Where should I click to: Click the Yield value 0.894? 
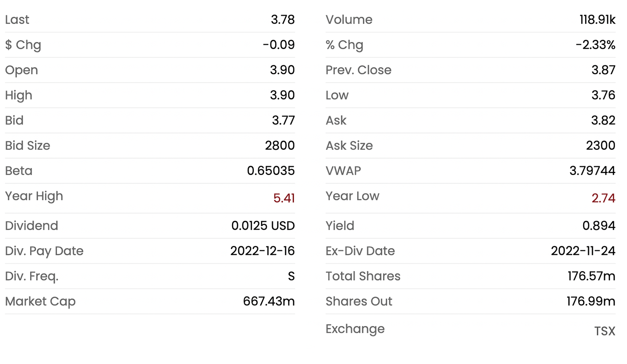point(599,226)
